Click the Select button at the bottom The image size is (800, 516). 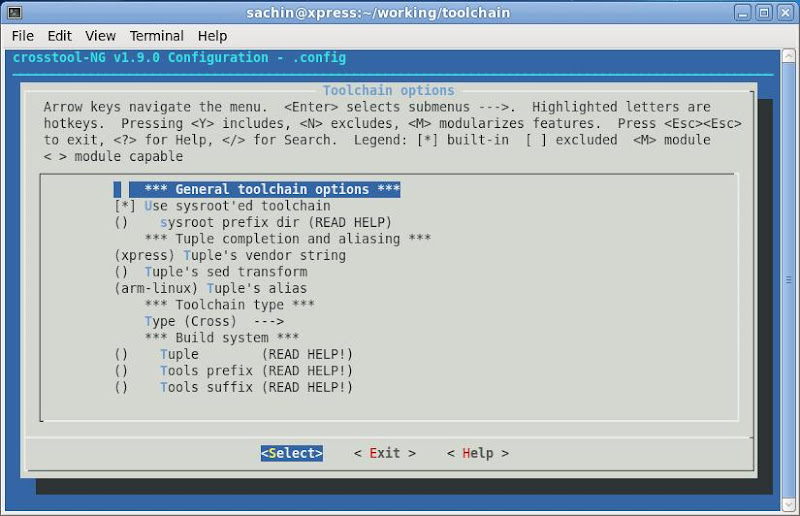point(292,453)
